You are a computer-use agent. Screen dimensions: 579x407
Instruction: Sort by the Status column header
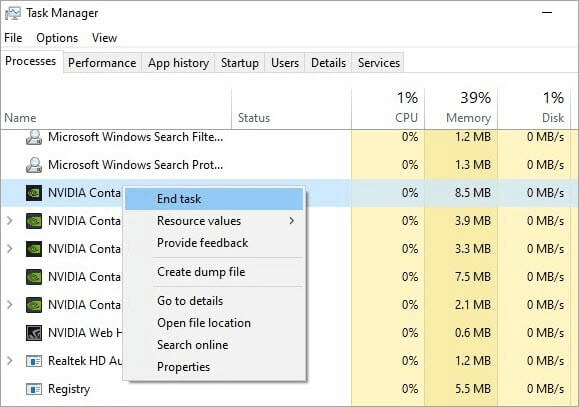291,109
